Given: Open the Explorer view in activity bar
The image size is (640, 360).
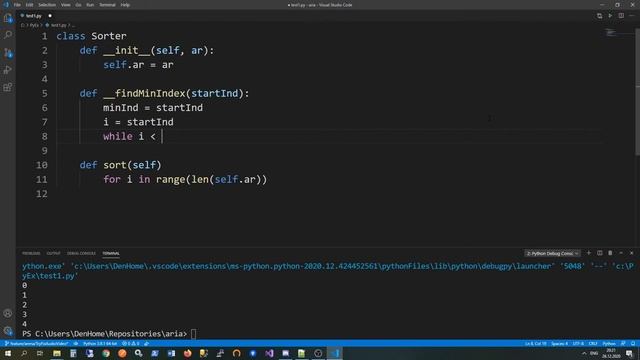Looking at the screenshot, I should tap(8, 18).
